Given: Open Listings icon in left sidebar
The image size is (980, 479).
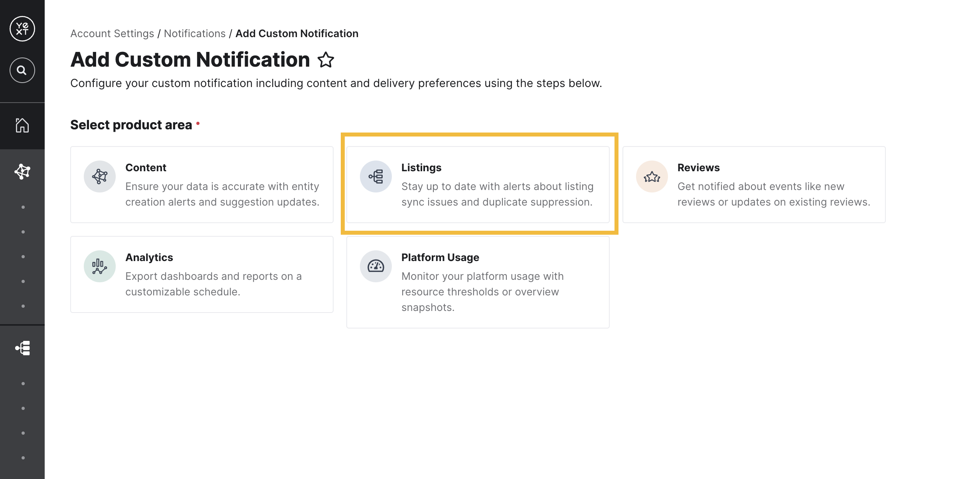Looking at the screenshot, I should [x=23, y=348].
